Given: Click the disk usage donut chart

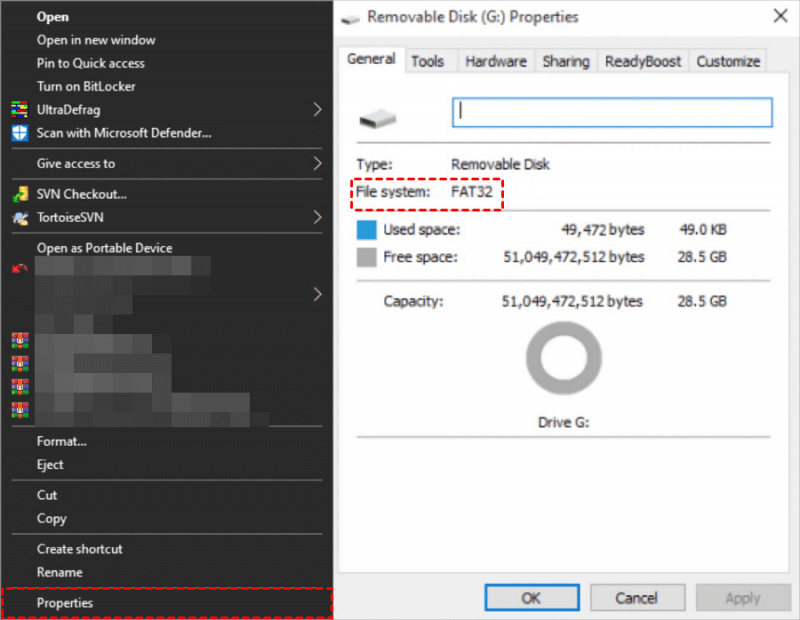Looking at the screenshot, I should point(563,360).
